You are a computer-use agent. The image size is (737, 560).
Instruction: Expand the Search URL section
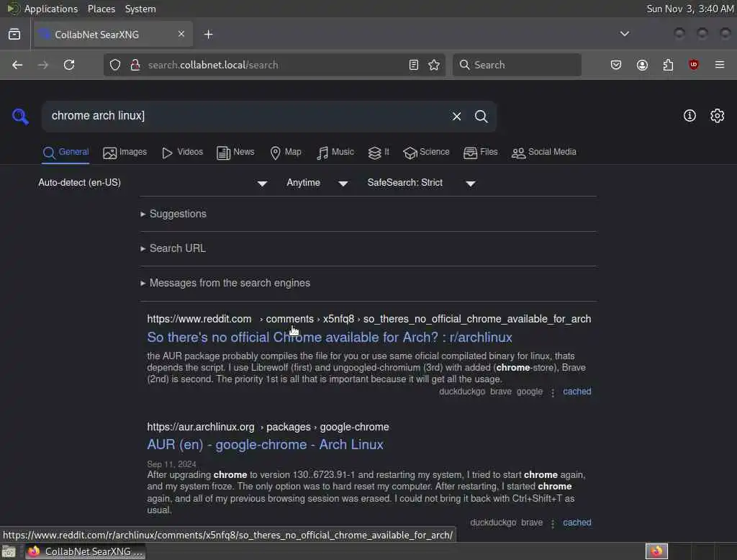pyautogui.click(x=173, y=248)
